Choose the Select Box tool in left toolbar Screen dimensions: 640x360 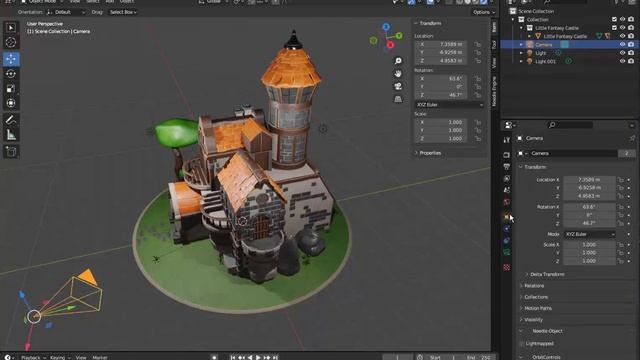point(11,28)
